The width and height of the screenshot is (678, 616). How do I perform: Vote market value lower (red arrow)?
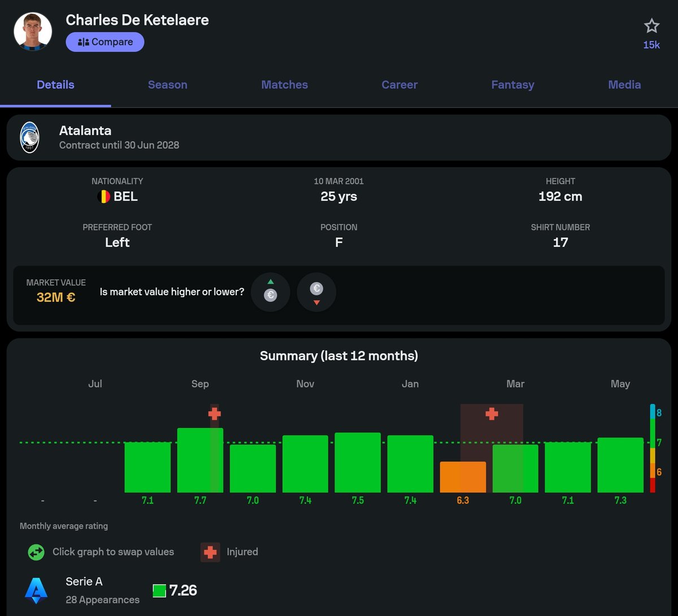pos(316,292)
